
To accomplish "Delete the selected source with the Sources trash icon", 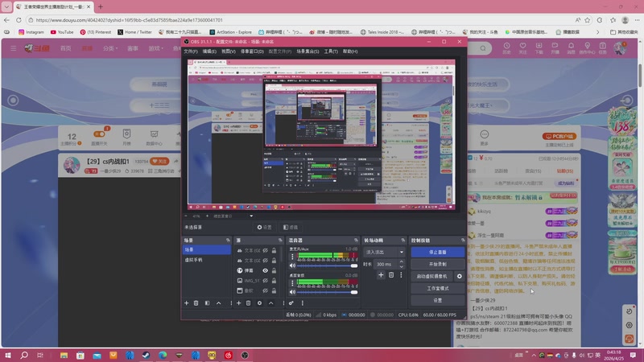I will click(249, 303).
